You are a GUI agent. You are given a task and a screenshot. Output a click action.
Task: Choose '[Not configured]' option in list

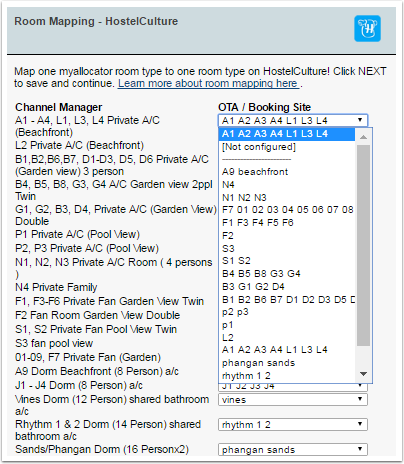287,147
